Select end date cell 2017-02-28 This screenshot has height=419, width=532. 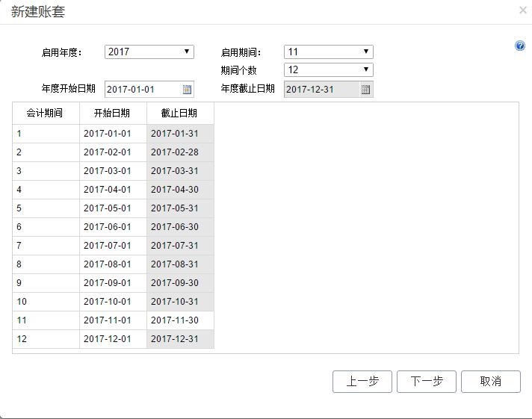pos(180,152)
